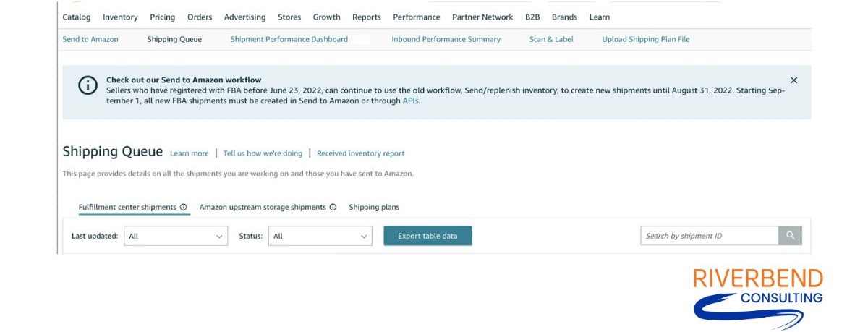Screen dimensions: 868x332
Task: Open the Growth menu
Action: click(327, 17)
